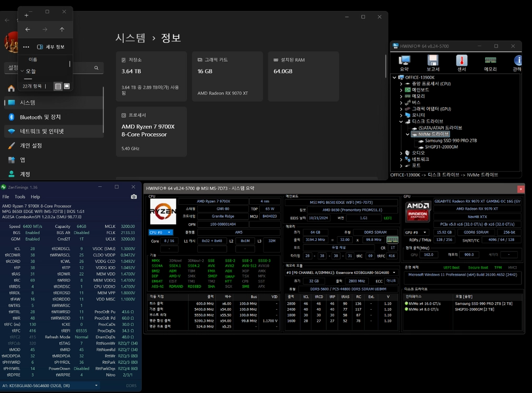Expand 메인보드 tree node
532x393 pixels.
coord(401,90)
